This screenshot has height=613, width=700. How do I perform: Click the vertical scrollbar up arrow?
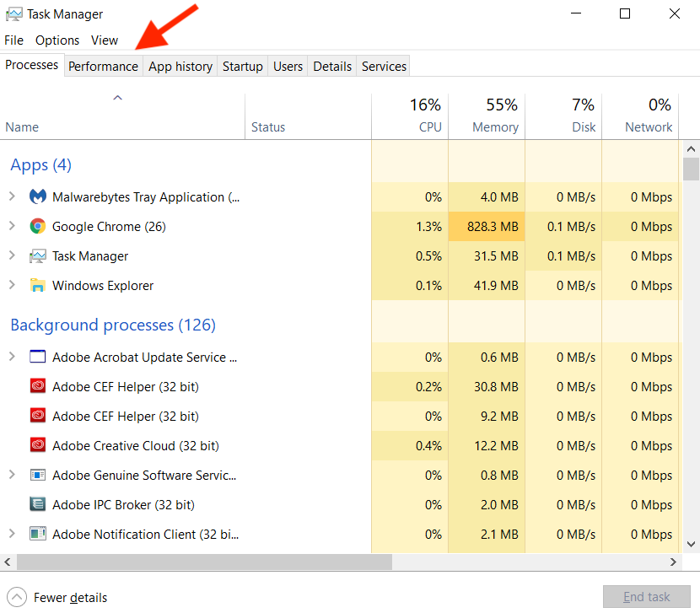(691, 148)
